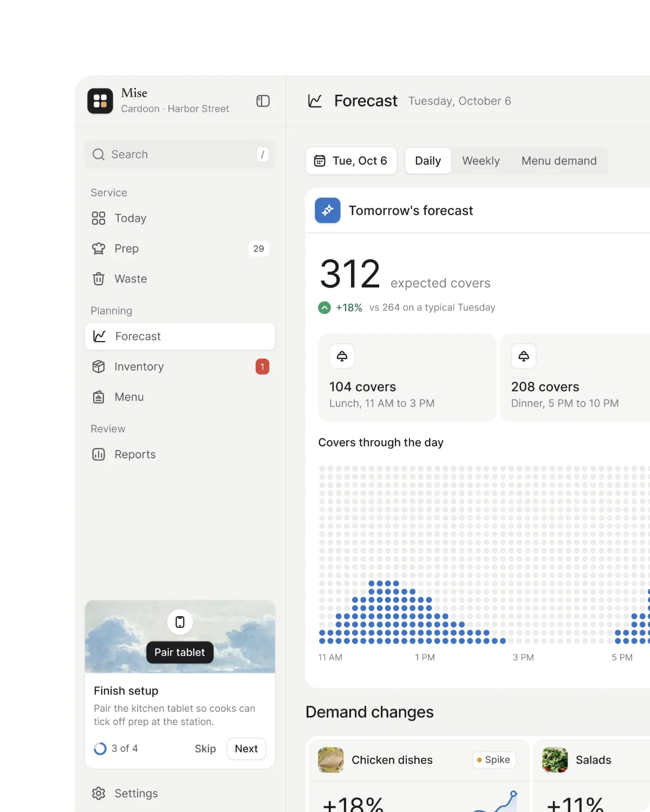Open the Prep section
The width and height of the screenshot is (650, 812).
point(180,248)
